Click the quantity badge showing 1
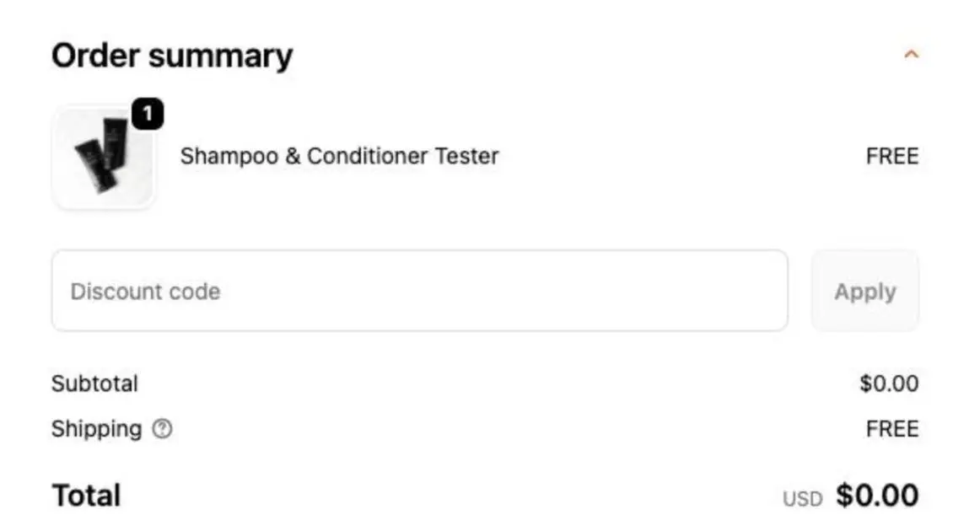 [148, 115]
